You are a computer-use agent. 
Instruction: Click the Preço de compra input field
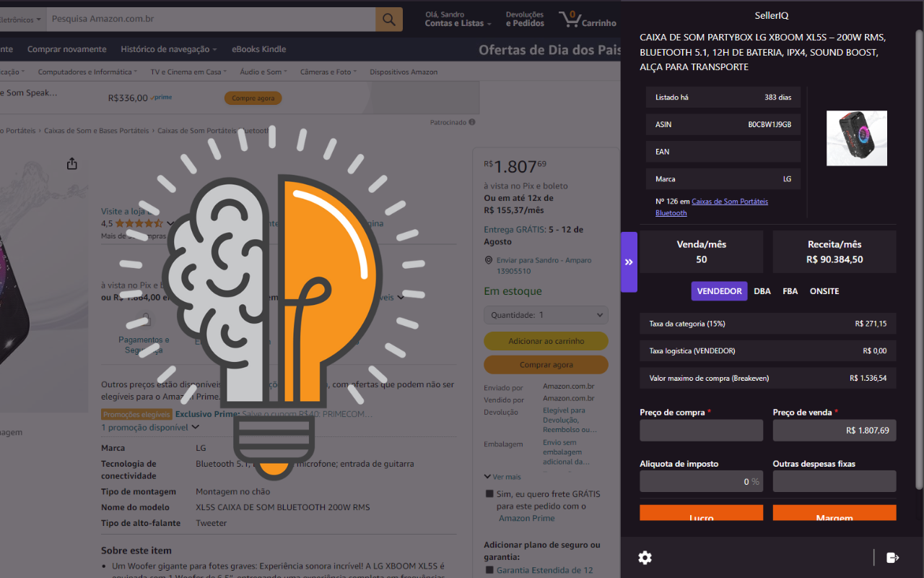click(701, 431)
